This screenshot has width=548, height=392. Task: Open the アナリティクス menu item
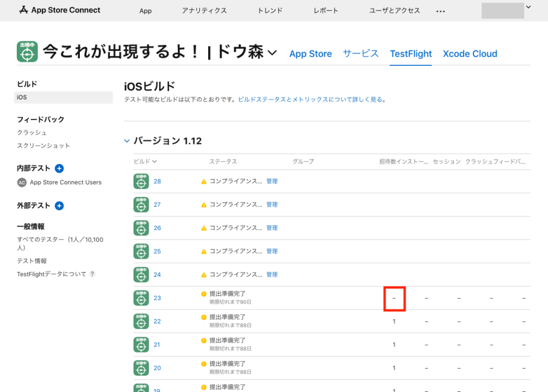(205, 10)
